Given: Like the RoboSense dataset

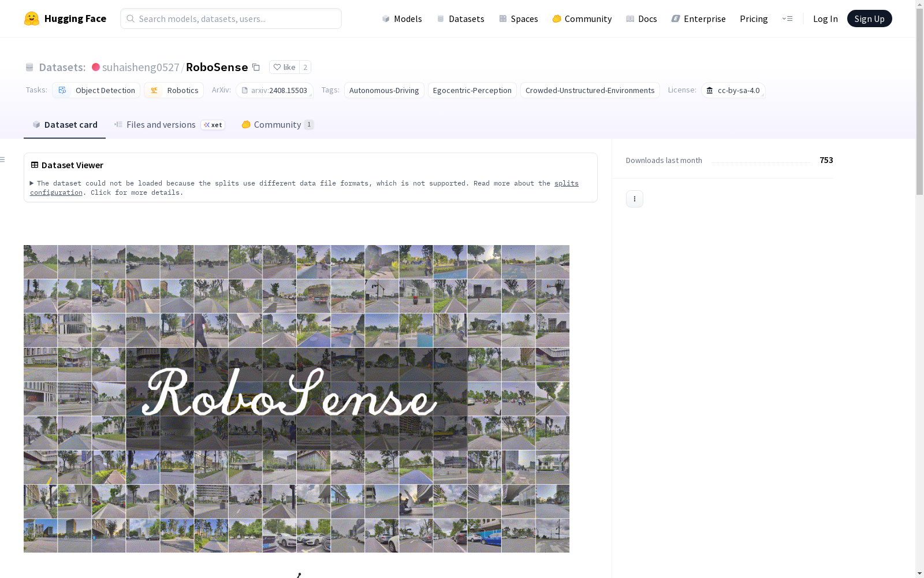Looking at the screenshot, I should tap(284, 67).
